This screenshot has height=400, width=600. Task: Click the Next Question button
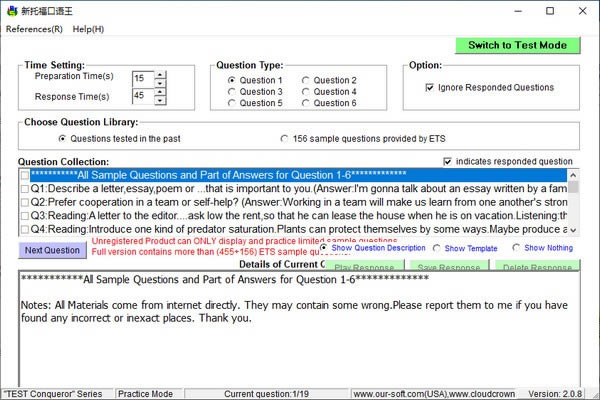point(52,250)
